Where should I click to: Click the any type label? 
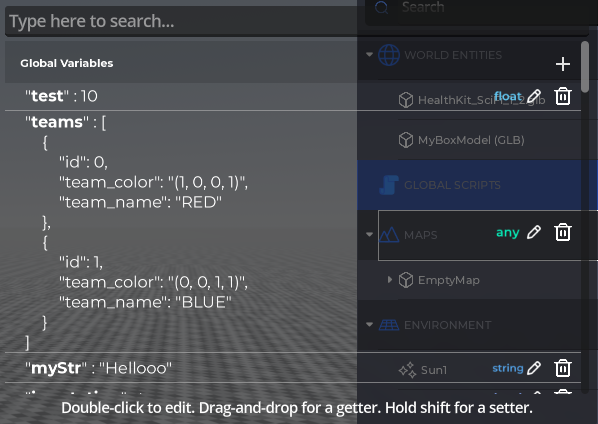[508, 232]
